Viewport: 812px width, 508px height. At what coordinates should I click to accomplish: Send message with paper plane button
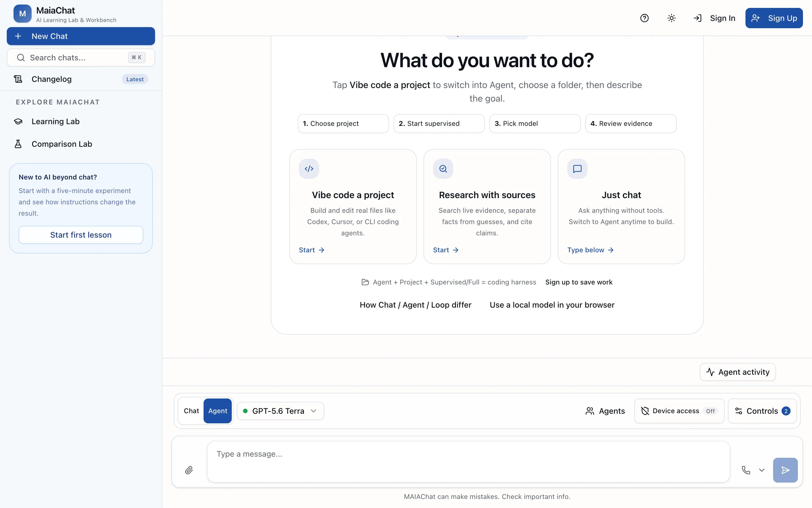click(785, 470)
